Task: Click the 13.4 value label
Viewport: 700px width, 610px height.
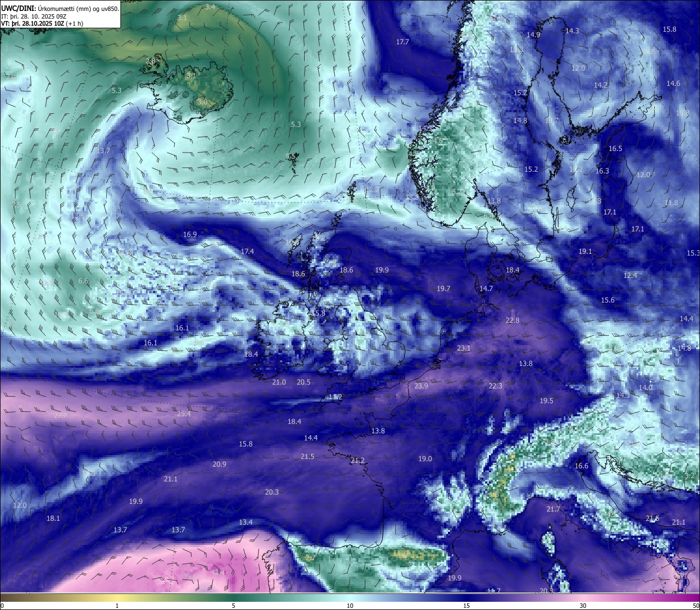Action: [x=246, y=522]
